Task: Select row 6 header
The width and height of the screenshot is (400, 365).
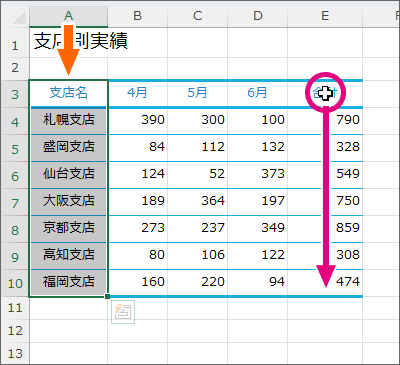Action: click(15, 175)
